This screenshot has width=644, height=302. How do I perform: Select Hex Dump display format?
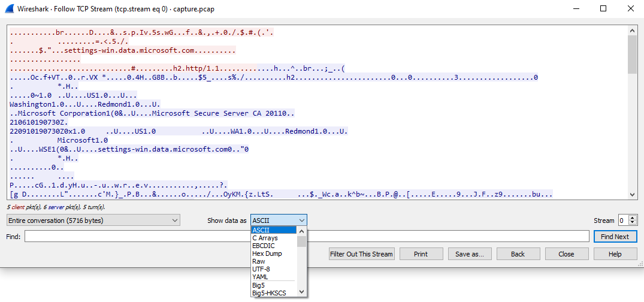(x=274, y=253)
